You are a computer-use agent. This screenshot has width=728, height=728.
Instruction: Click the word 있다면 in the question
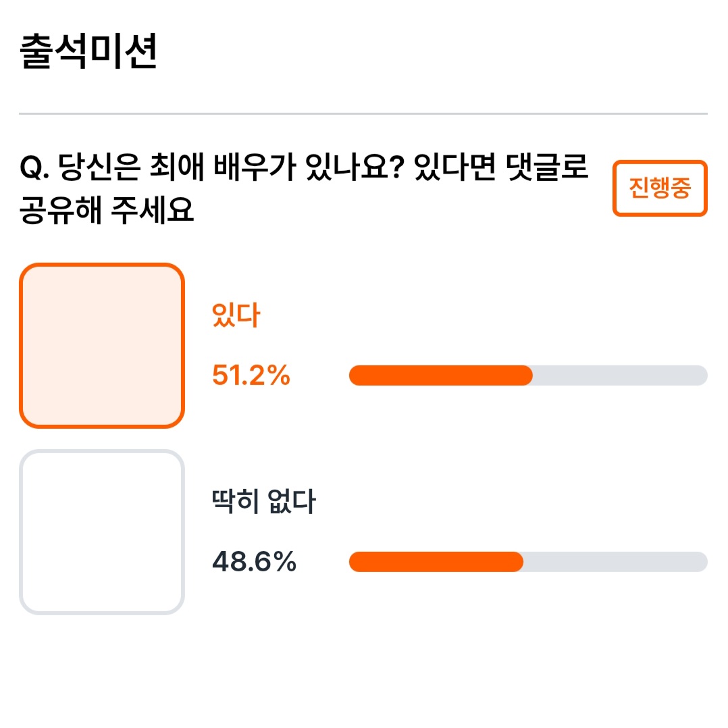455,167
